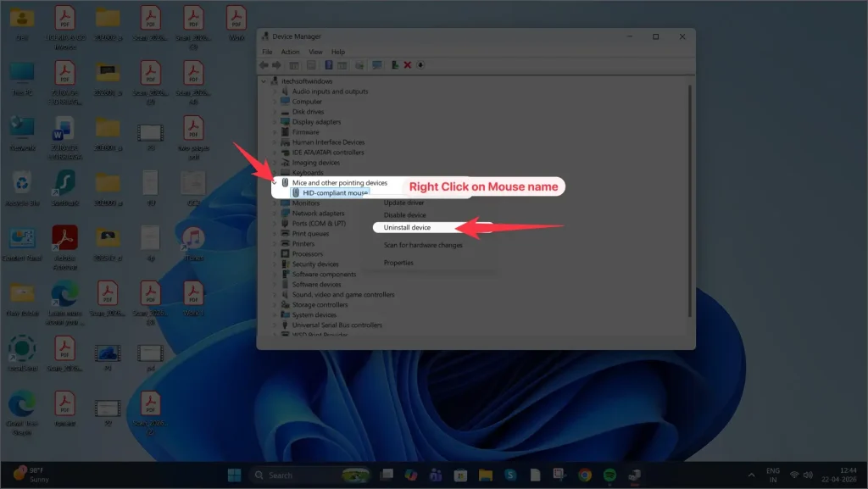Expand Sound, video and game controllers
This screenshot has height=489, width=868.
[x=274, y=294]
